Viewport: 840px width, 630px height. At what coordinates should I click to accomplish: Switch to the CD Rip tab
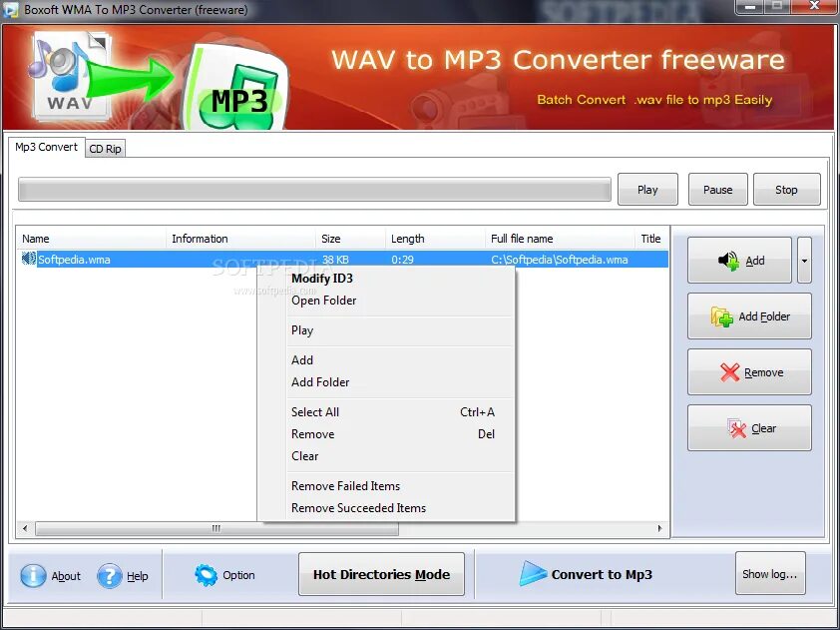[105, 149]
